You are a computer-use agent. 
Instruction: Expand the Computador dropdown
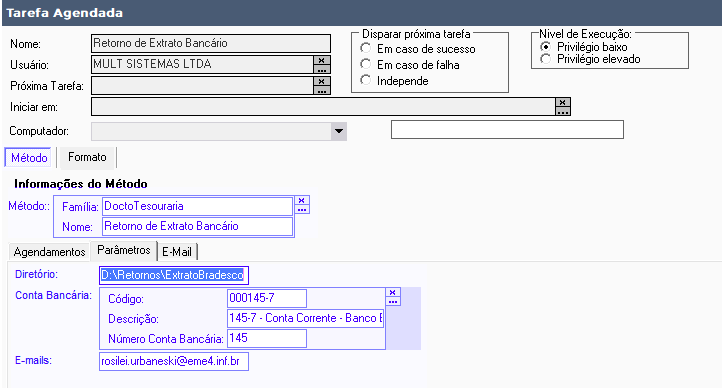pos(339,131)
